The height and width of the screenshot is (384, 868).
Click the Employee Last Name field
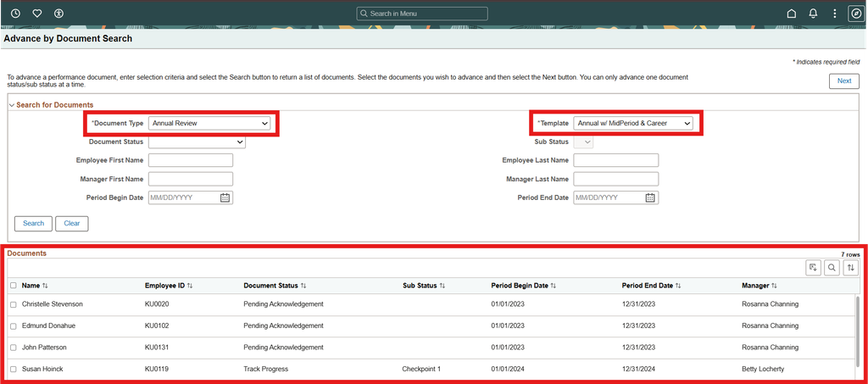(616, 160)
